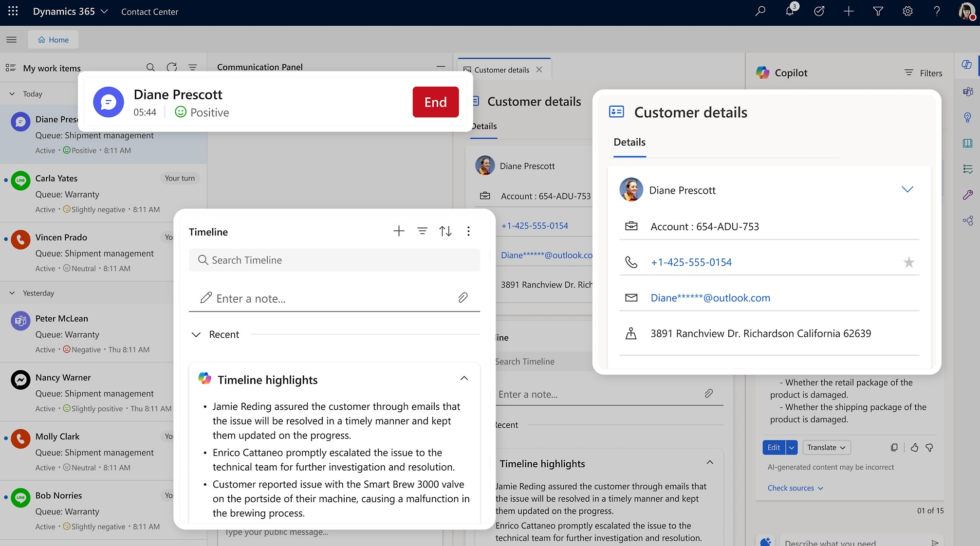The width and height of the screenshot is (980, 546).
Task: Click the End button to terminate session
Action: coord(435,102)
